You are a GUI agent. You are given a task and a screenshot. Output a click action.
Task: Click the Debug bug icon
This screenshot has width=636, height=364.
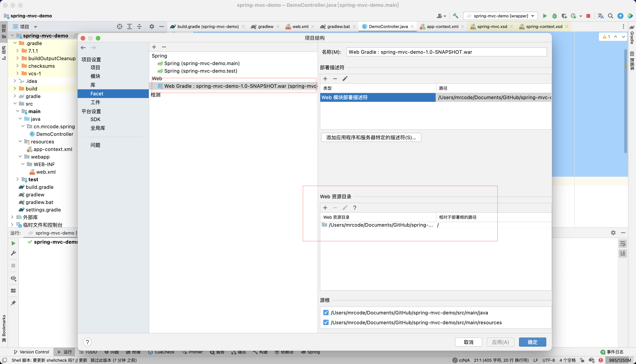click(554, 16)
